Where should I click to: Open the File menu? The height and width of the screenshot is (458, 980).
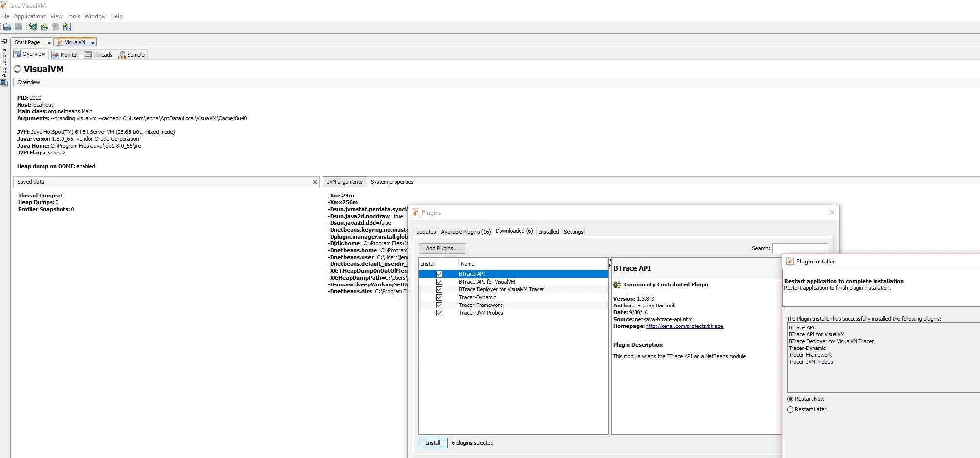click(x=5, y=16)
